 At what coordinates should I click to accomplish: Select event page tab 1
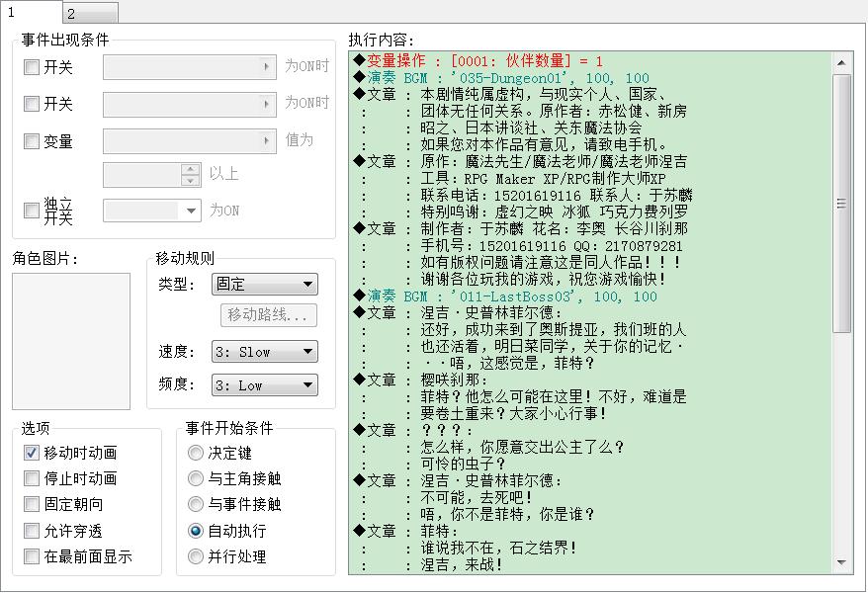[31, 12]
